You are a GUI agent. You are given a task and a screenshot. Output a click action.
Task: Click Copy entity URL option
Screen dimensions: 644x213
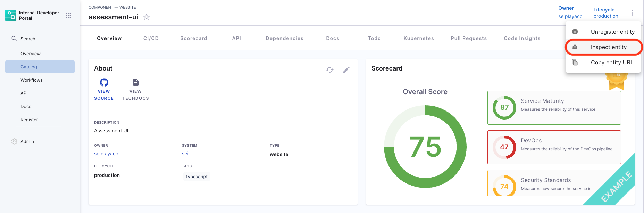coord(612,63)
